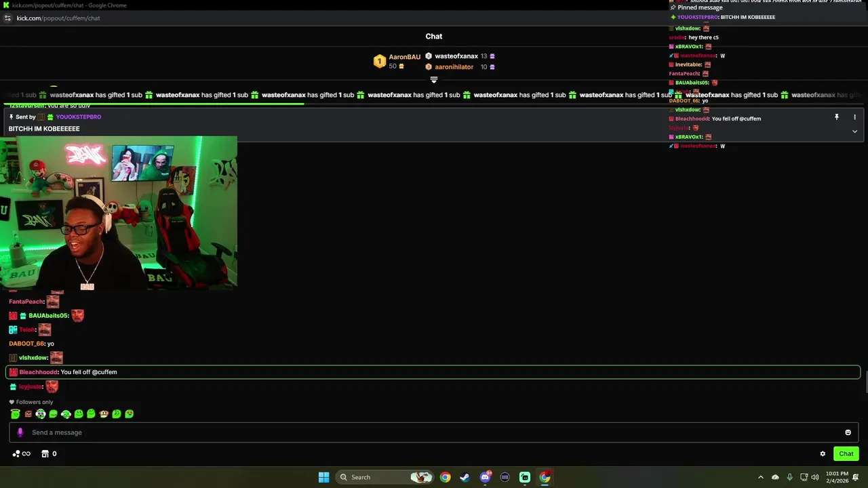
Task: Click the taskbar clock showing 10:01 PM
Action: pyautogui.click(x=837, y=477)
